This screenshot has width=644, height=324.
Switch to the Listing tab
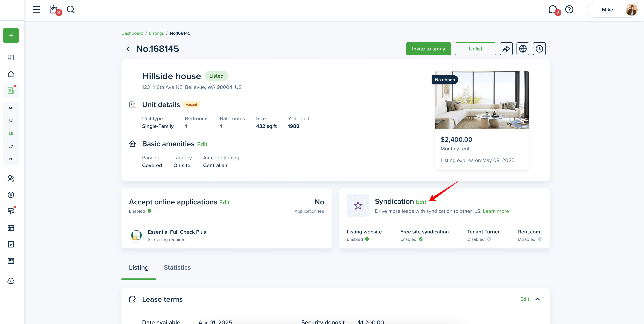pyautogui.click(x=139, y=268)
